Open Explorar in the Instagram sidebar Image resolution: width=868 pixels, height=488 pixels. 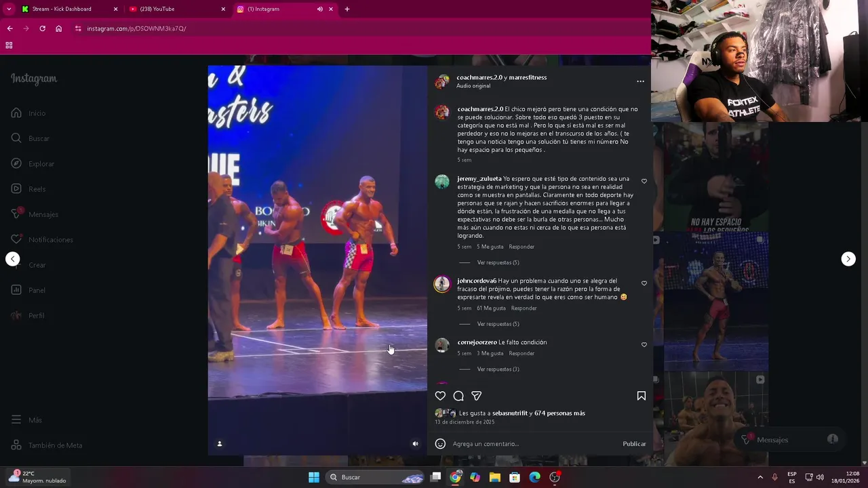click(x=33, y=163)
